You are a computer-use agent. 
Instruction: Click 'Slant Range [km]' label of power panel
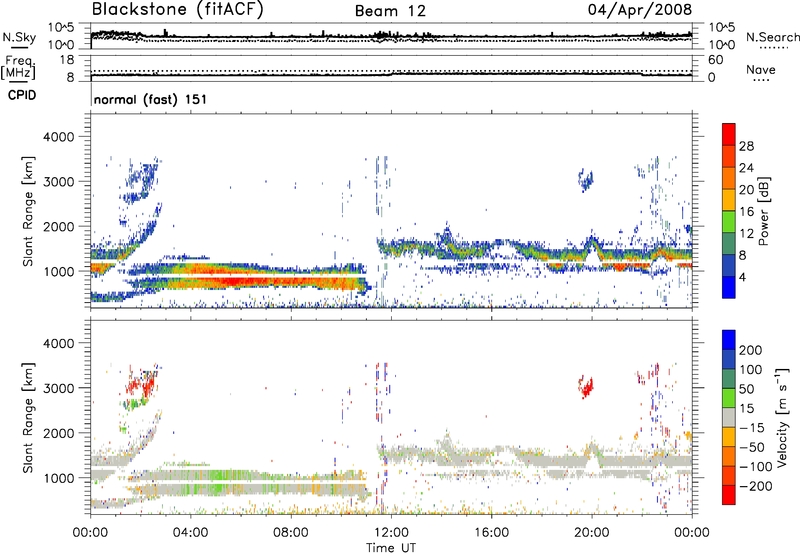point(28,211)
